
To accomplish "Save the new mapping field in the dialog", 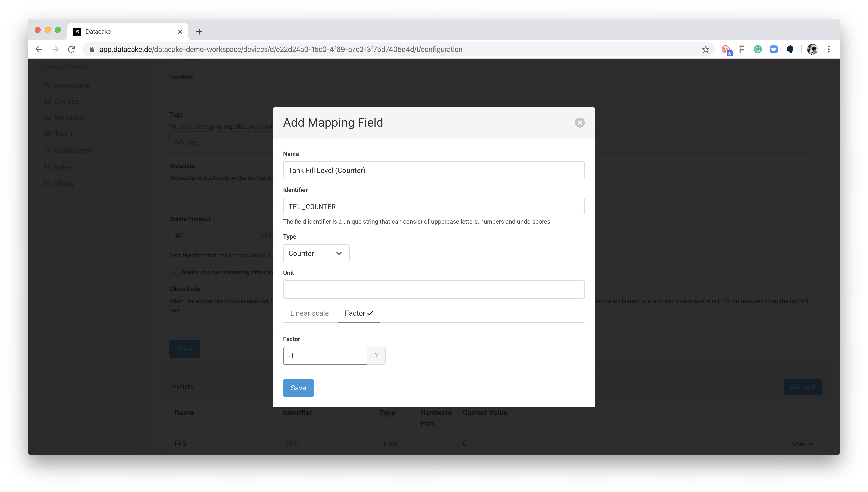I will (x=298, y=388).
